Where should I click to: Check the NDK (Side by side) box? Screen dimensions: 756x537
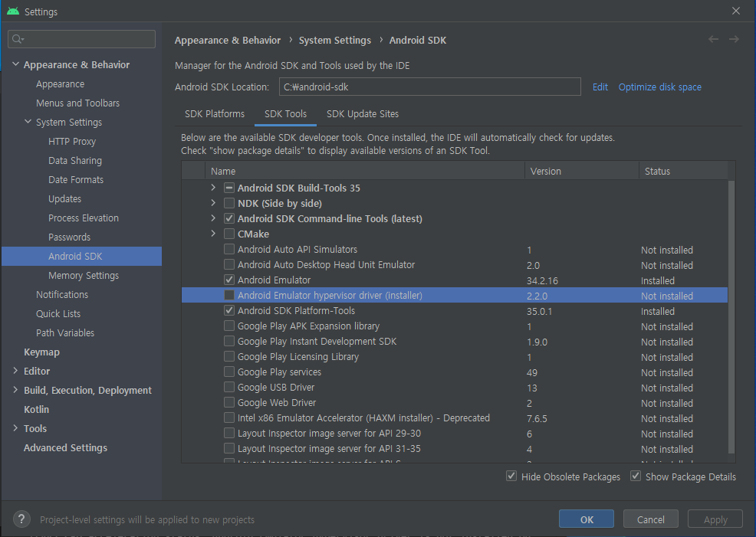coord(229,203)
